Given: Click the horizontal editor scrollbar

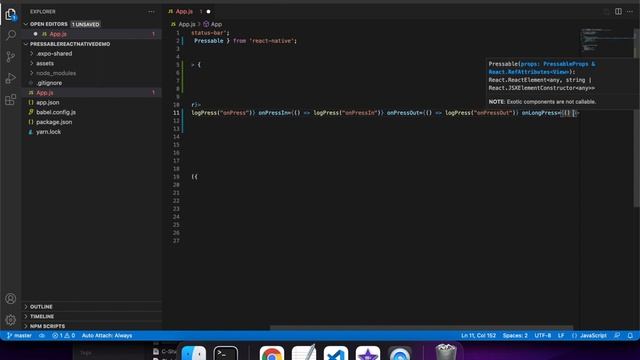Looking at the screenshot, I should click(x=421, y=327).
